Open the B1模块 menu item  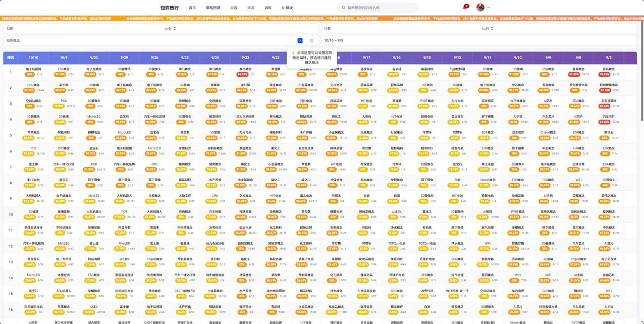pos(287,8)
